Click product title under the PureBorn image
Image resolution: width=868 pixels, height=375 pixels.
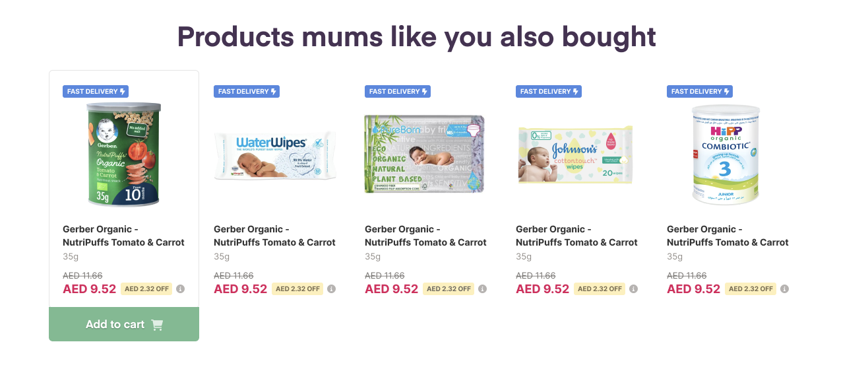tap(425, 236)
